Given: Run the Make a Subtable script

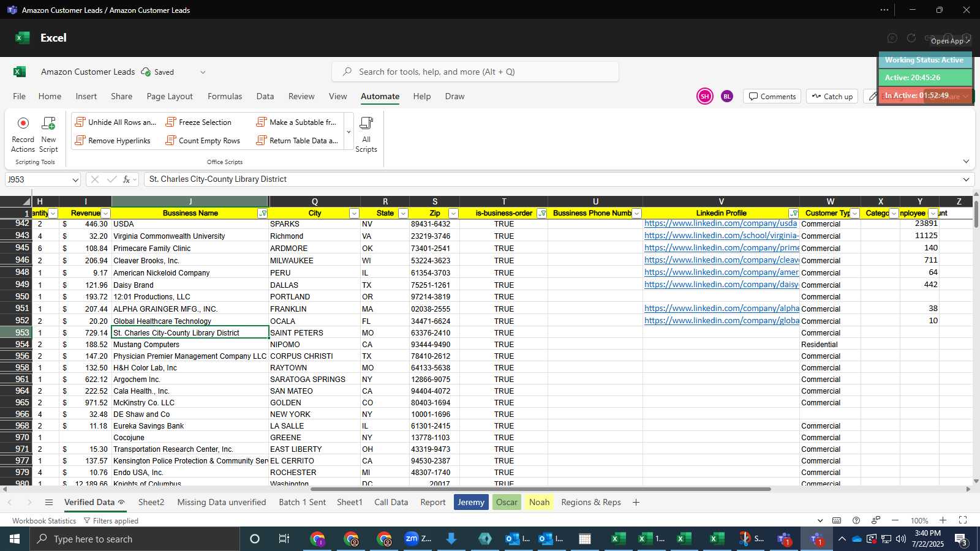Looking at the screenshot, I should 296,122.
